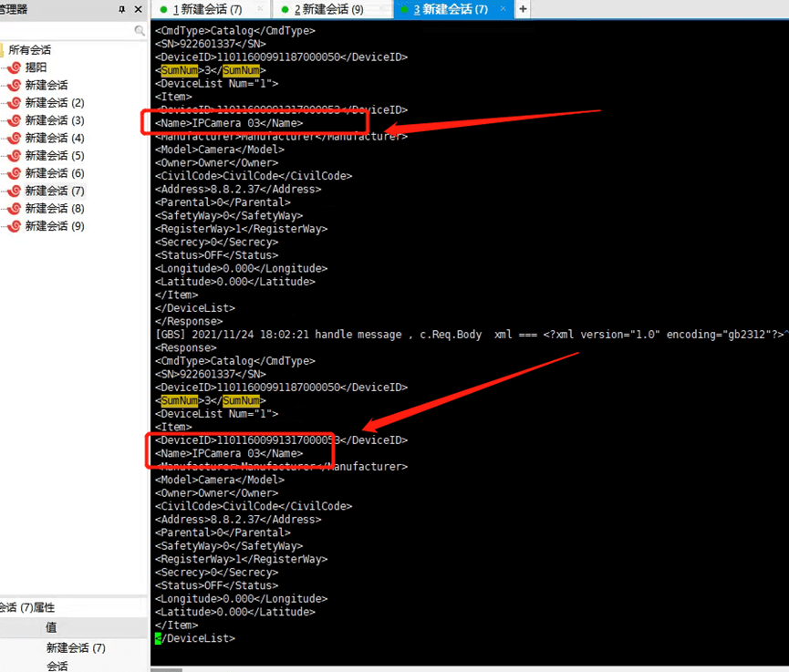Click the 值 column header in properties
The image size is (789, 672).
coord(51,627)
